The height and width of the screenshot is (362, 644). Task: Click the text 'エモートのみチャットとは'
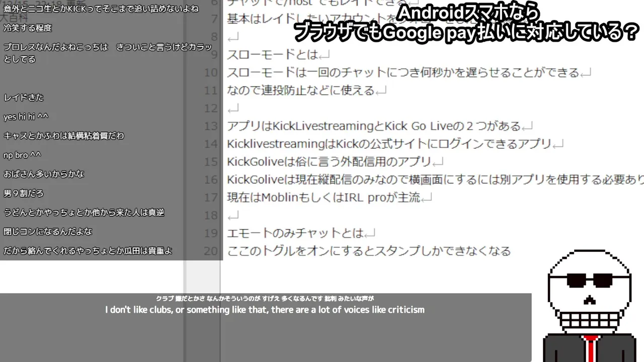pos(295,233)
